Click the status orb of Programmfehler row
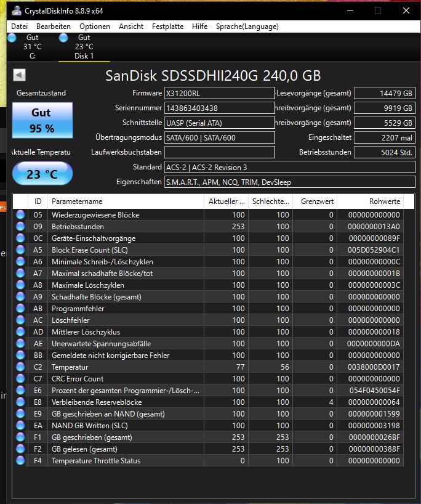Image resolution: width=421 pixels, height=504 pixels. point(20,309)
